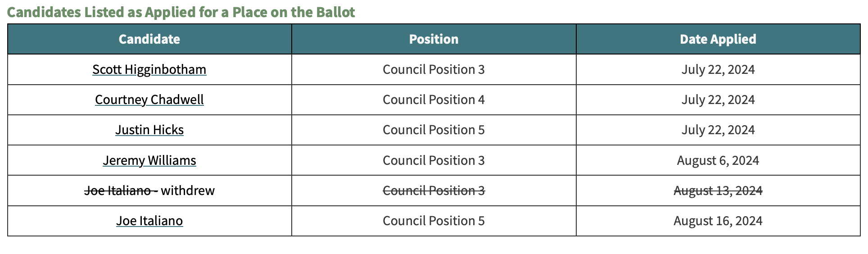Open Courtney Chadwell candidate link
Image resolution: width=868 pixels, height=254 pixels.
[149, 100]
